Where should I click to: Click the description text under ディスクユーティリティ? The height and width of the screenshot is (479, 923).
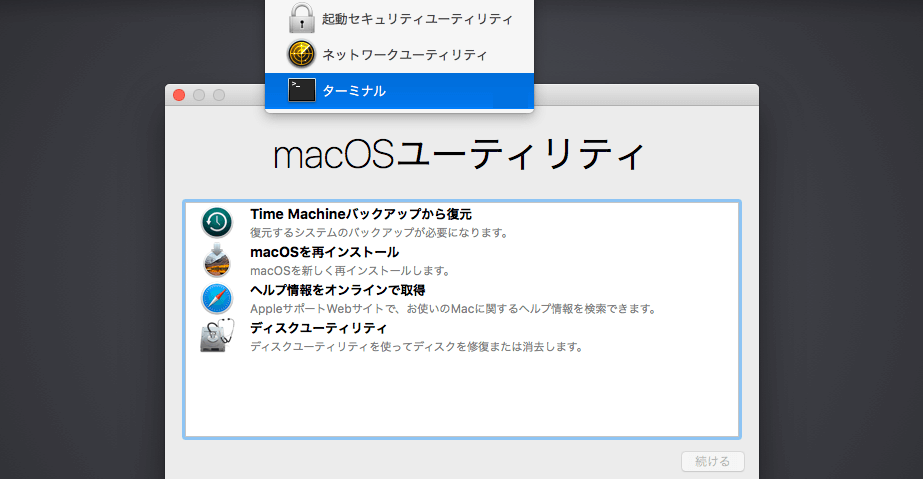pos(415,347)
